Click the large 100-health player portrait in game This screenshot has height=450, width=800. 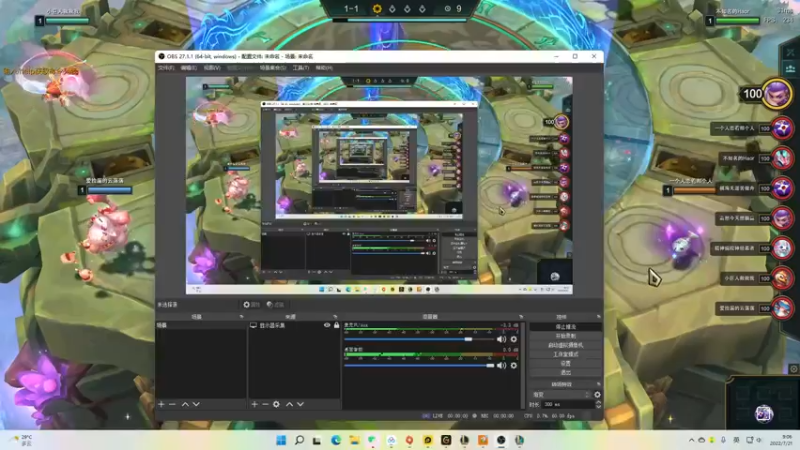pyautogui.click(x=777, y=94)
